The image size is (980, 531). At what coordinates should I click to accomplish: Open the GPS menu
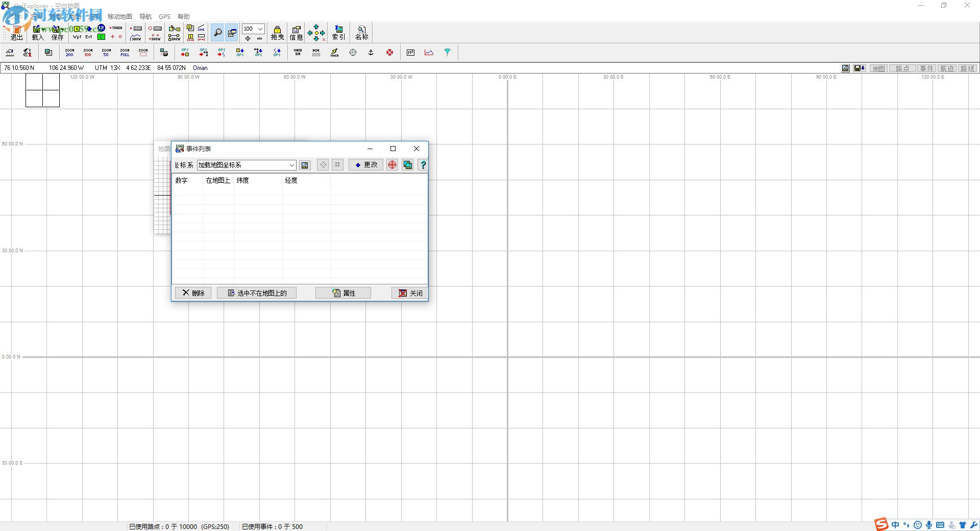pyautogui.click(x=164, y=16)
